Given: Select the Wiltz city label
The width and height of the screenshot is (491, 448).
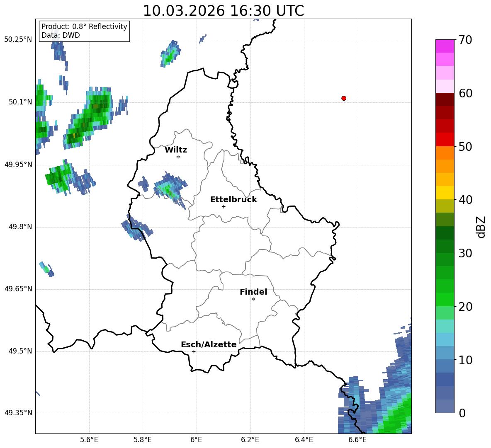Looking at the screenshot, I should [x=176, y=150].
